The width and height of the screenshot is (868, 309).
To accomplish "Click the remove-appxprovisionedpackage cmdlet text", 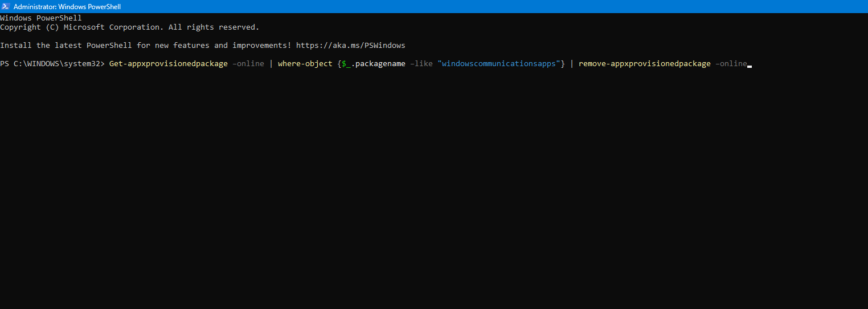I will click(x=645, y=63).
